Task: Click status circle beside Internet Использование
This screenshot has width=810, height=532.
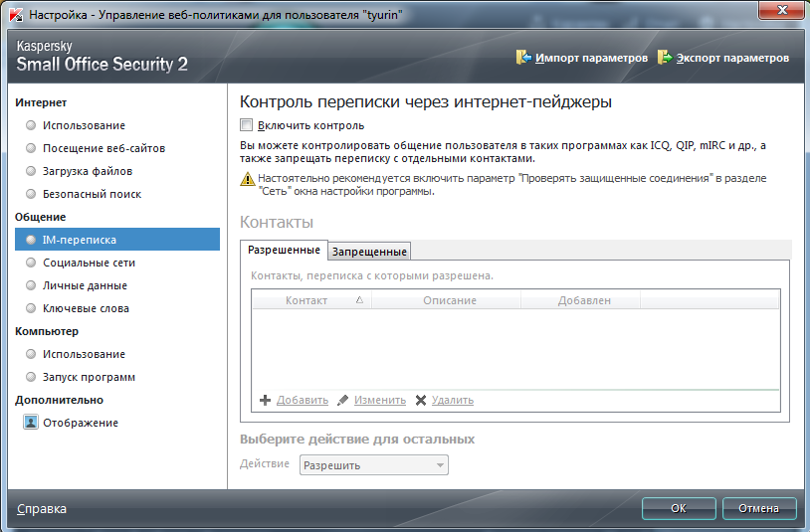Action: click(31, 125)
